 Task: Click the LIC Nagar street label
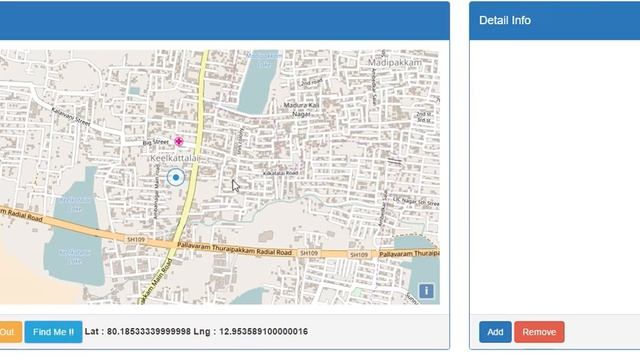click(x=416, y=201)
